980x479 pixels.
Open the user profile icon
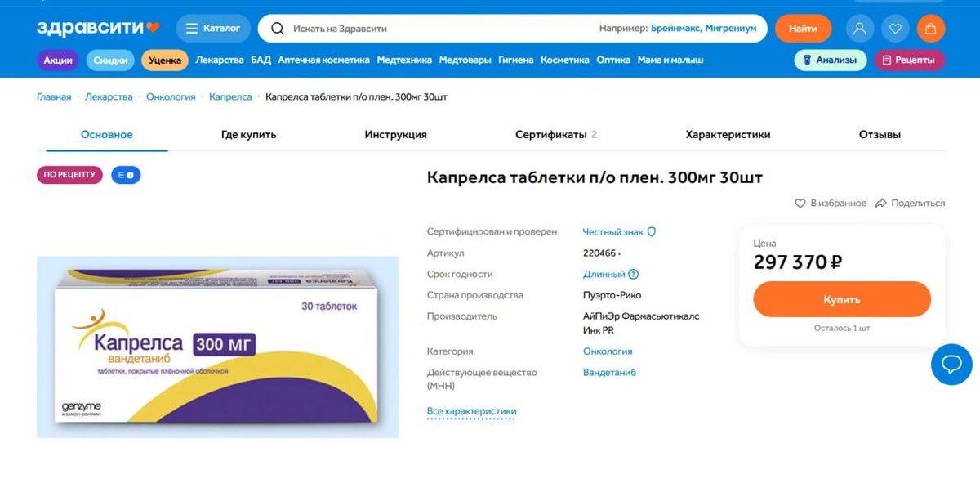click(859, 29)
